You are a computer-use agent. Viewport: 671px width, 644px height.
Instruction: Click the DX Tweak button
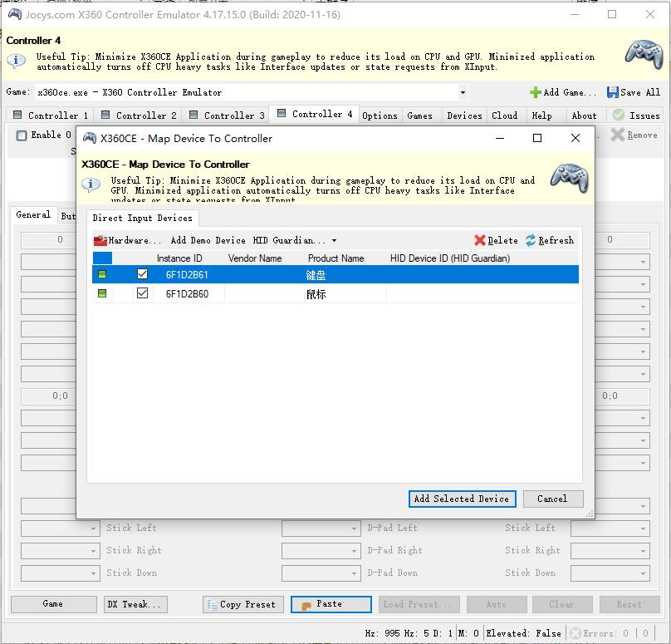tap(135, 604)
